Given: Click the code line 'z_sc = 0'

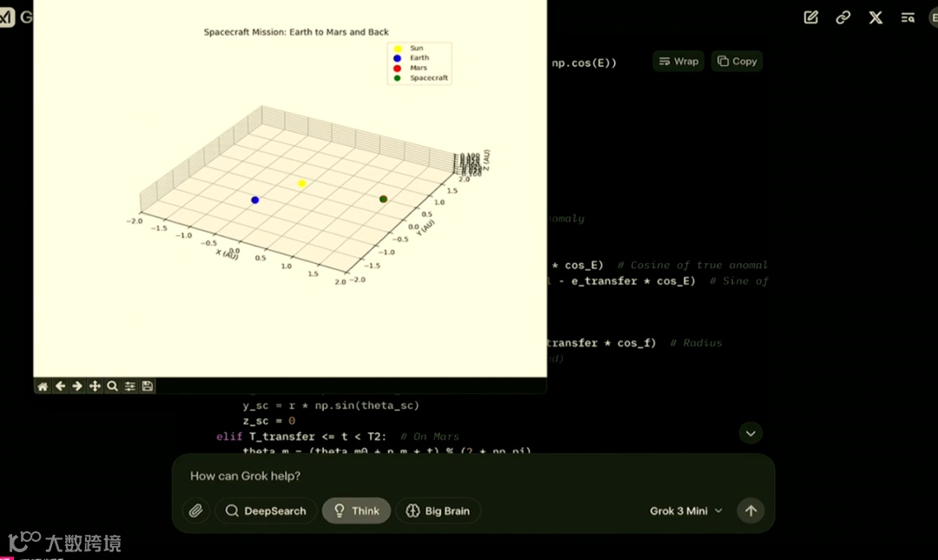Looking at the screenshot, I should pyautogui.click(x=268, y=421).
